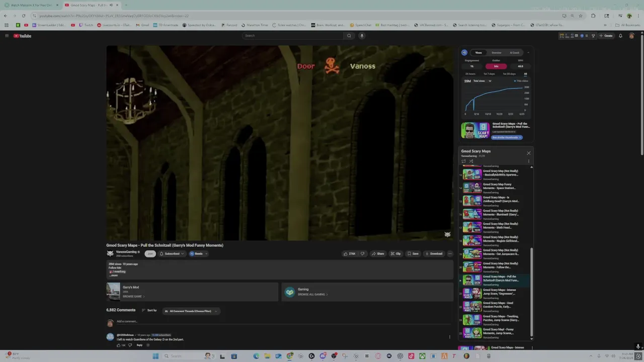This screenshot has height=362, width=644.
Task: Click the Share button
Action: (378, 254)
